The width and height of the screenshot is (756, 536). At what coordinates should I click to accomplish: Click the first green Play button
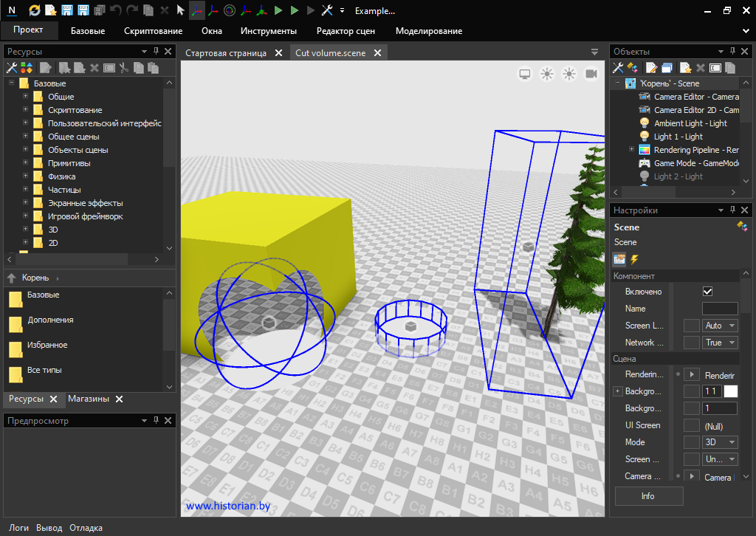(278, 10)
